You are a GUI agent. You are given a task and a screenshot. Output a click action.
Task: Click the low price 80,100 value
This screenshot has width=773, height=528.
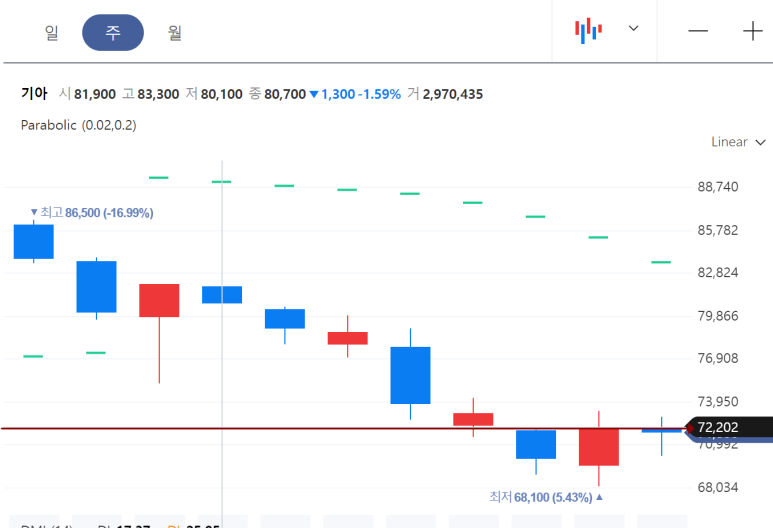[x=221, y=94]
